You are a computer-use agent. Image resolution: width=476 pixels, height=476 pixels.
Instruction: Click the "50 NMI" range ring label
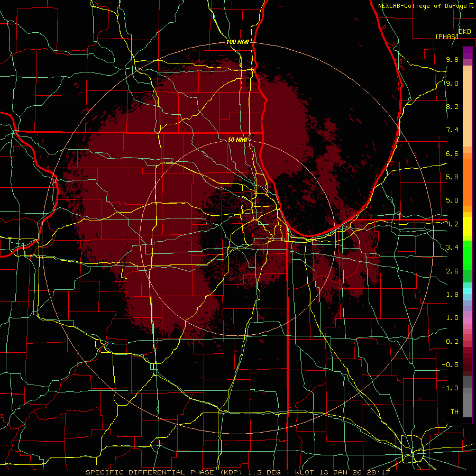coord(237,140)
